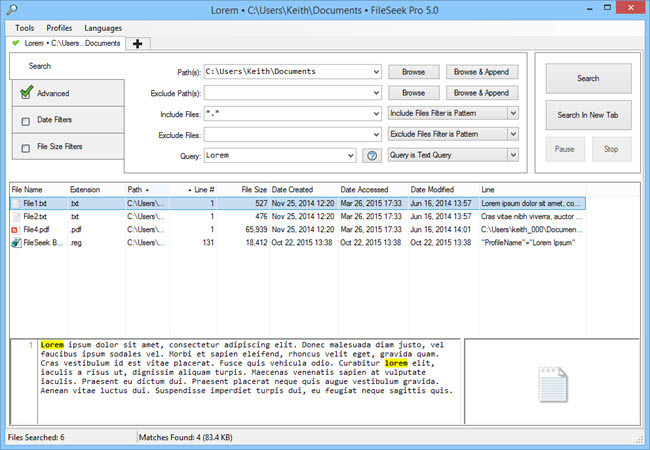Toggle the Advanced checkbox
650x450 pixels.
click(x=25, y=93)
